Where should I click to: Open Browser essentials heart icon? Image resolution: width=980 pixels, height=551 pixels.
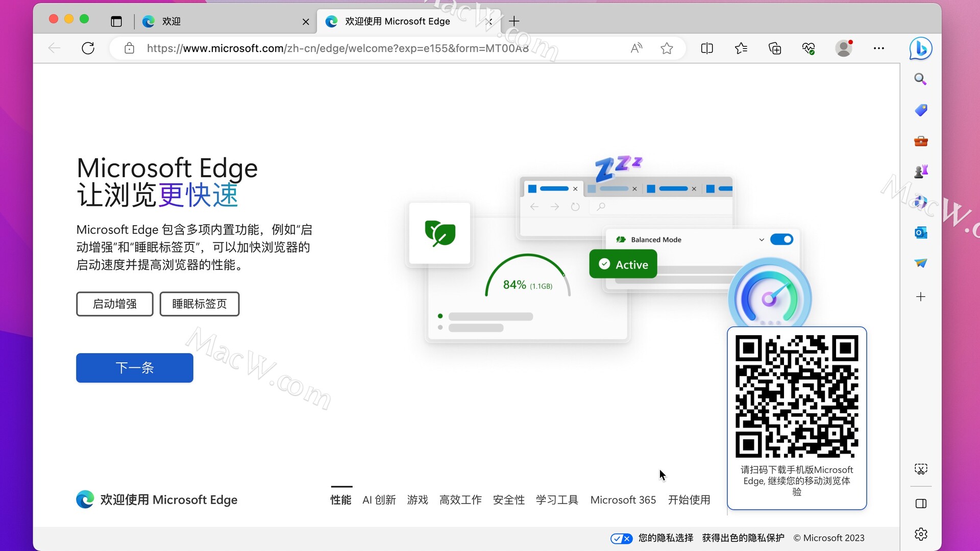[x=808, y=48]
